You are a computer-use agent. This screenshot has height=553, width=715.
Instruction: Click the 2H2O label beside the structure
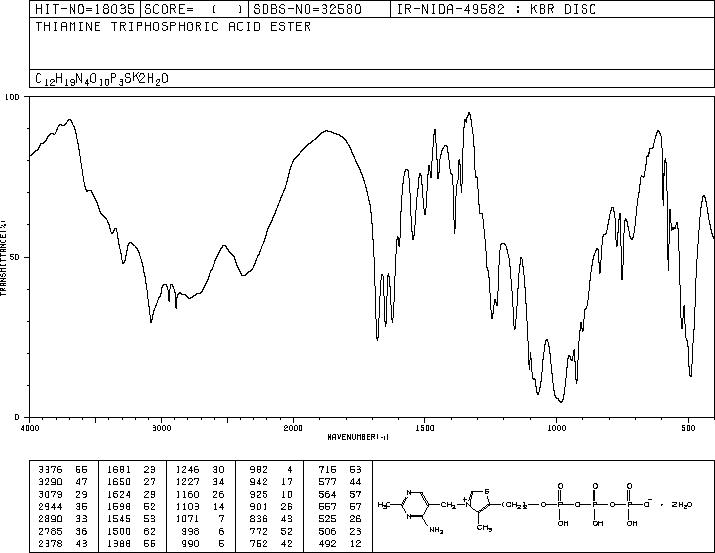pos(682,505)
